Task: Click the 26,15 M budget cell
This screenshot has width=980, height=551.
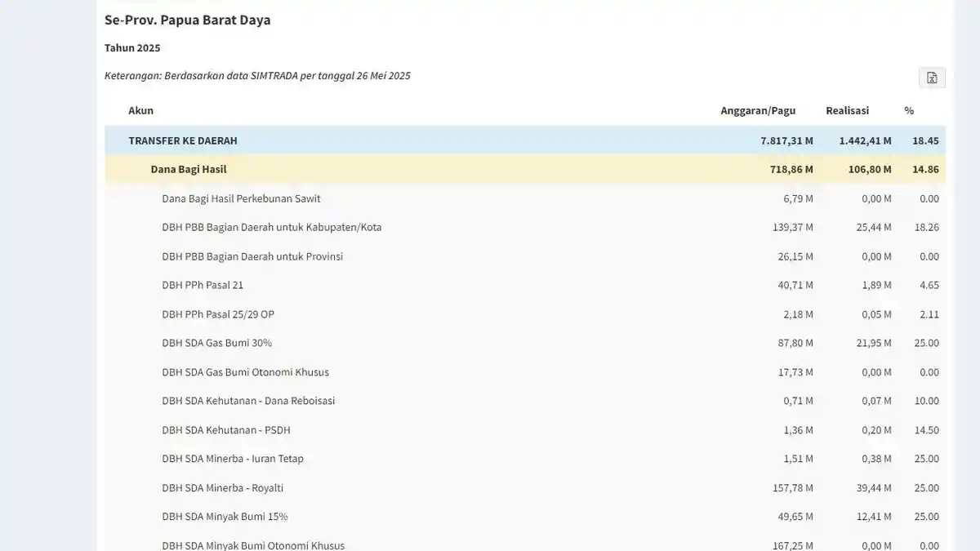Action: click(x=795, y=256)
